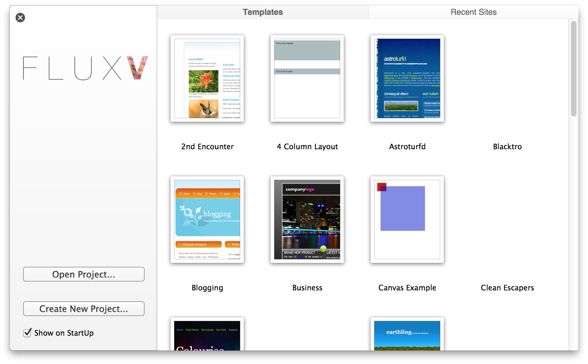Select the 2nd Encounter template thumbnail

(207, 78)
